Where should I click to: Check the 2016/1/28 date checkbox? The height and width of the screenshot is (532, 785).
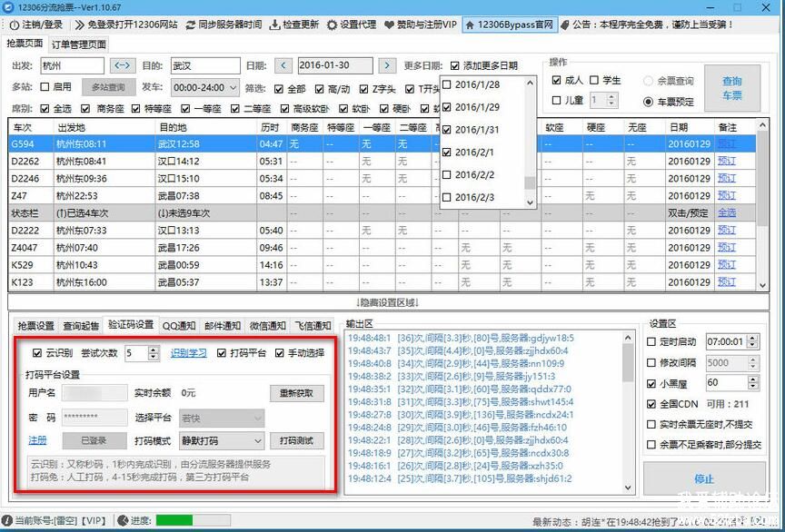pyautogui.click(x=447, y=85)
